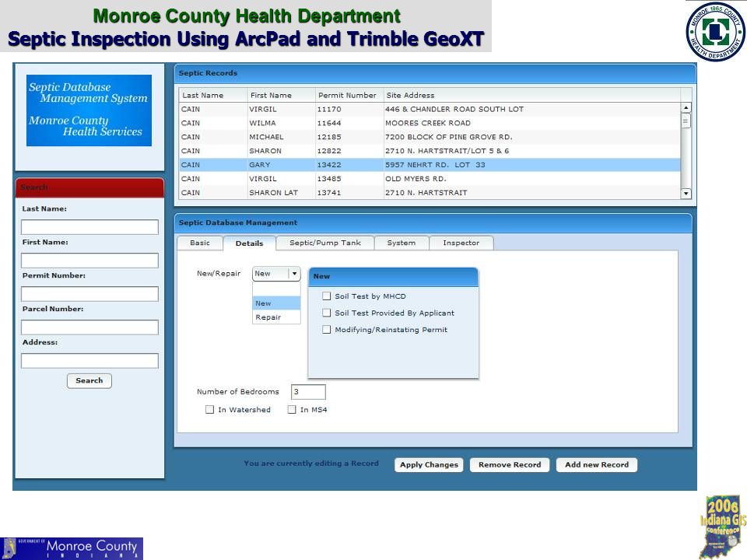Click the Search panel red header
The width and height of the screenshot is (747, 560).
tap(89, 187)
